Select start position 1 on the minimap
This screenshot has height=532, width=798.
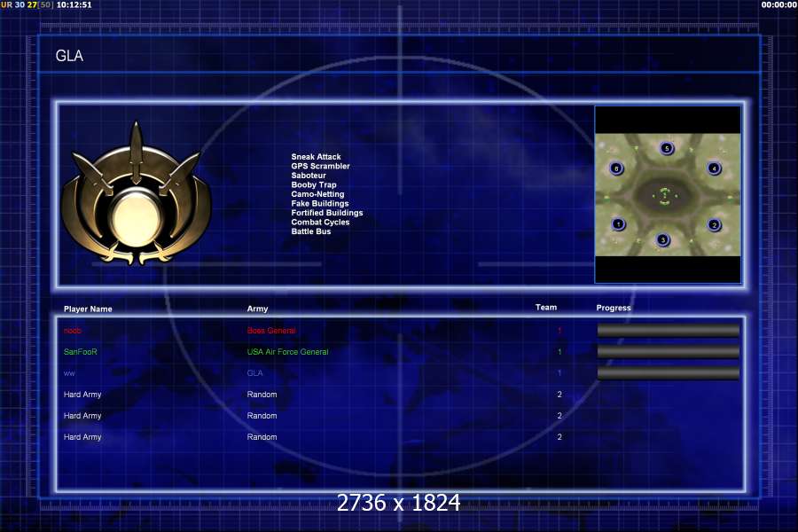point(618,224)
